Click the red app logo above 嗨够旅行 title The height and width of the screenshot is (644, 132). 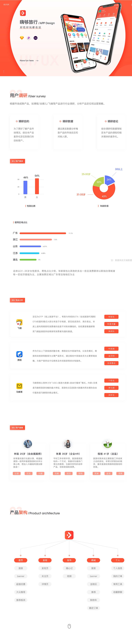[x=23, y=13]
